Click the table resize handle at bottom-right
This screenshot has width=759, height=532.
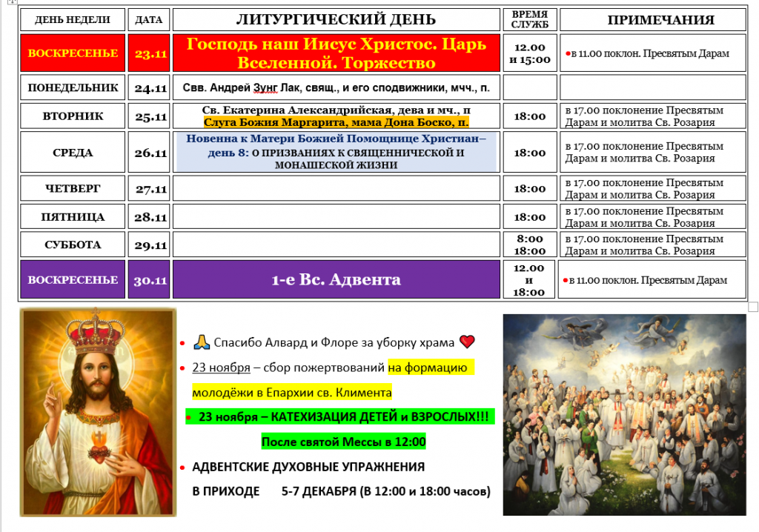coord(753,307)
